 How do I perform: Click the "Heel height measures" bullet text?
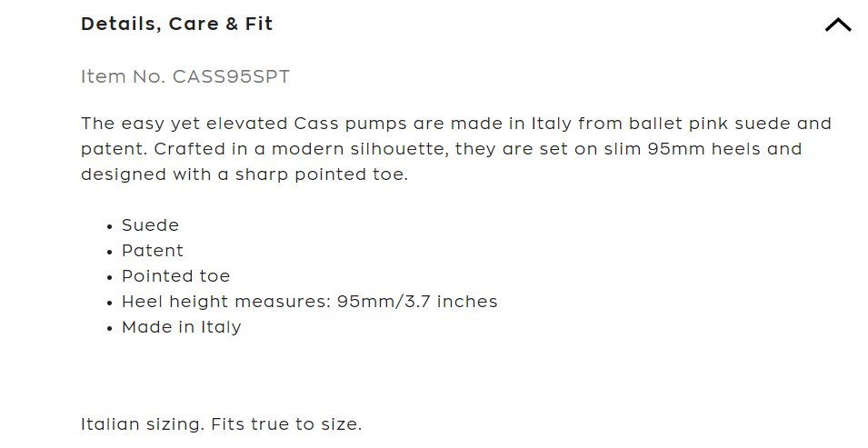(x=224, y=302)
